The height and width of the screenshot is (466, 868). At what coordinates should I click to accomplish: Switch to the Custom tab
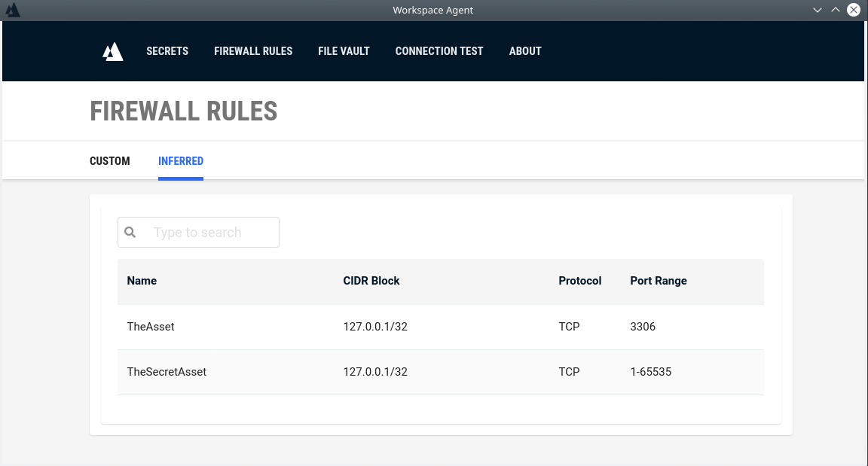tap(109, 161)
